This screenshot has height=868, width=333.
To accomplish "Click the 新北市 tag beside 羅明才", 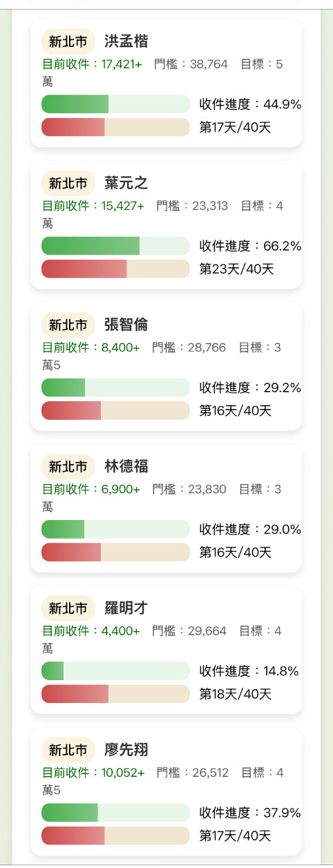I will pyautogui.click(x=68, y=608).
